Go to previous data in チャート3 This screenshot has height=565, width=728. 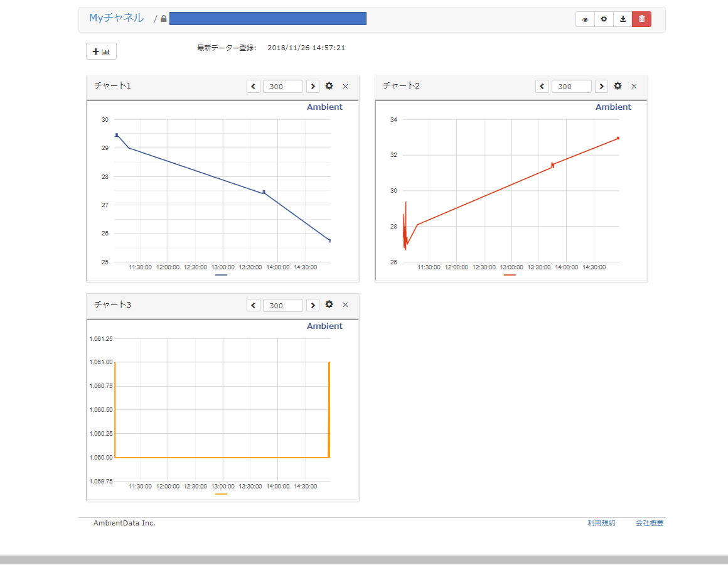tap(254, 305)
